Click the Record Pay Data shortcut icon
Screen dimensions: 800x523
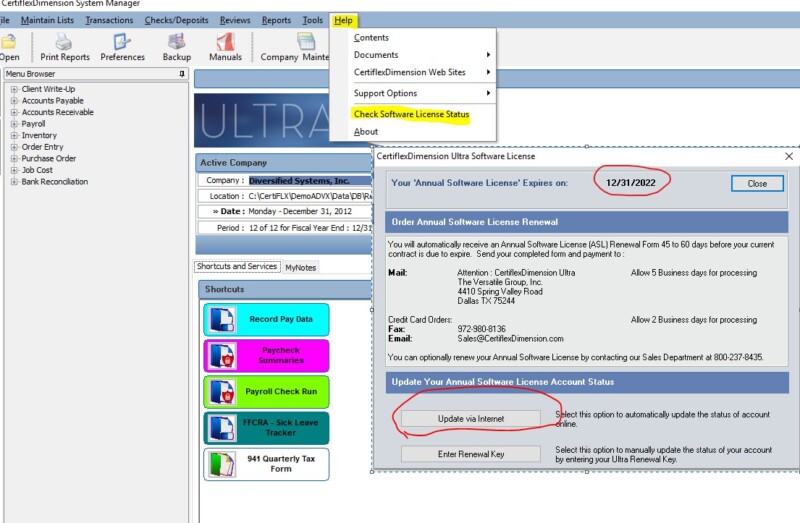222,319
